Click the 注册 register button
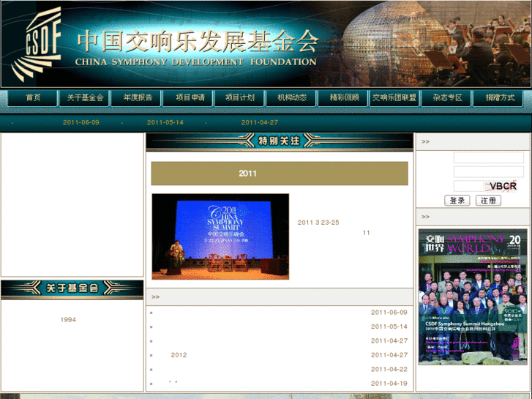Screen dimensions: 532x399 click(x=488, y=201)
